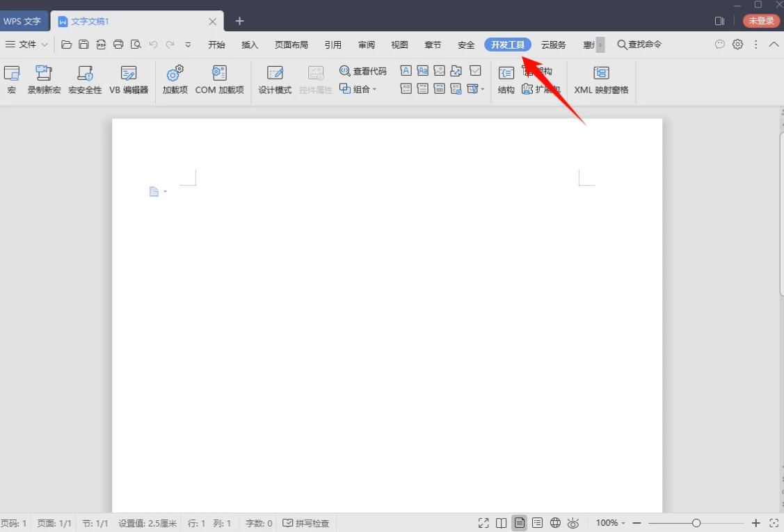This screenshot has height=532, width=784.
Task: Switch to the 审阅 tab
Action: [x=367, y=45]
